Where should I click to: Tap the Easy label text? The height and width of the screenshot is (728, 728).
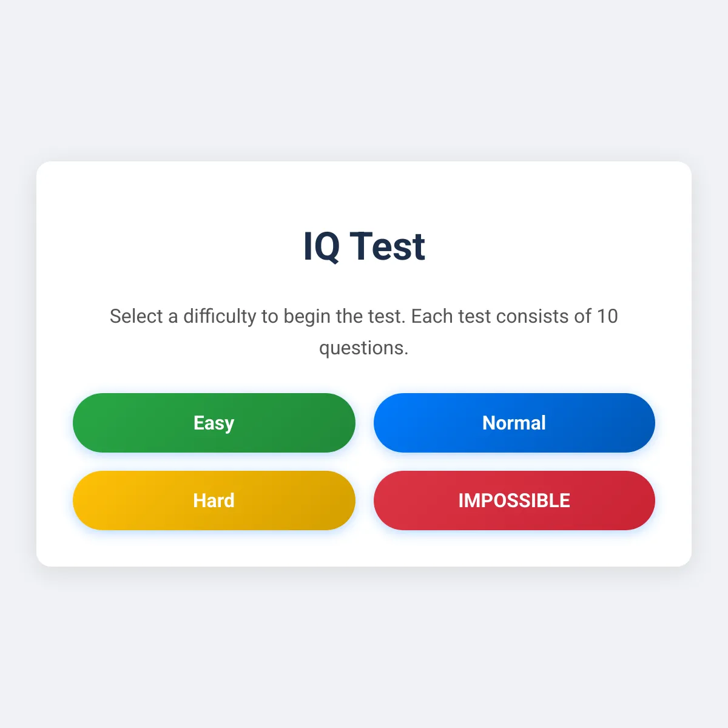214,423
